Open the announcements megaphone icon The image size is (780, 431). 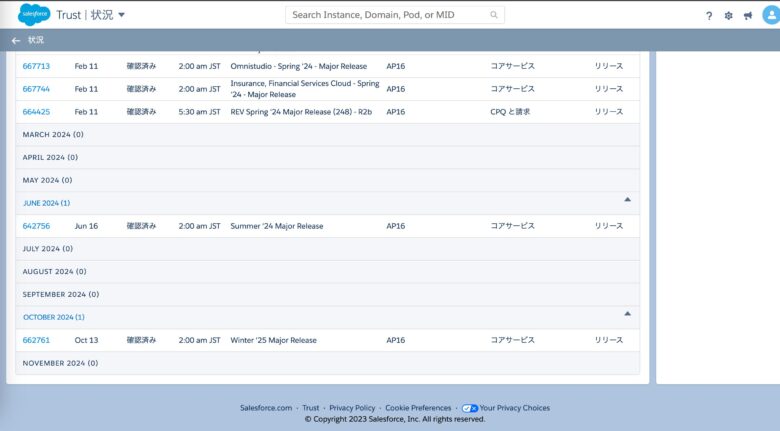(x=748, y=16)
